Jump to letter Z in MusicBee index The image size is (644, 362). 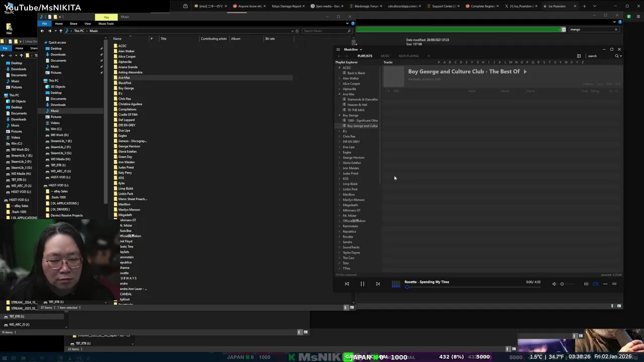pyautogui.click(x=583, y=62)
